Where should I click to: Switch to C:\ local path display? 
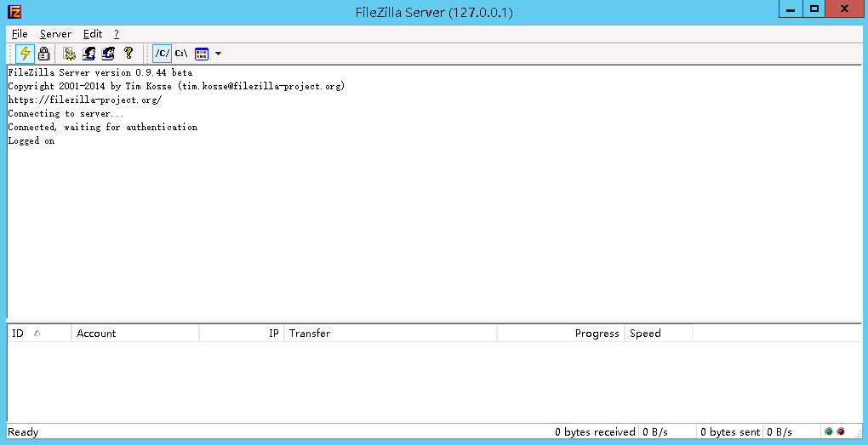[181, 54]
